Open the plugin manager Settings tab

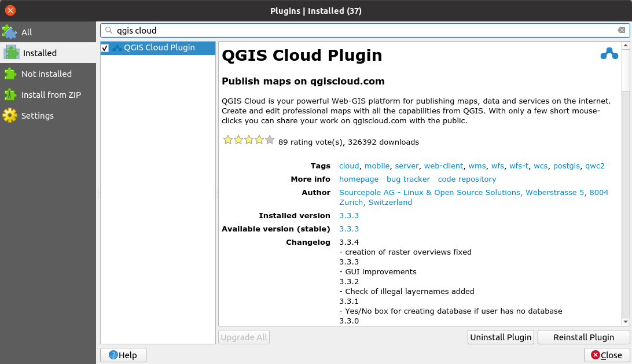click(48, 116)
